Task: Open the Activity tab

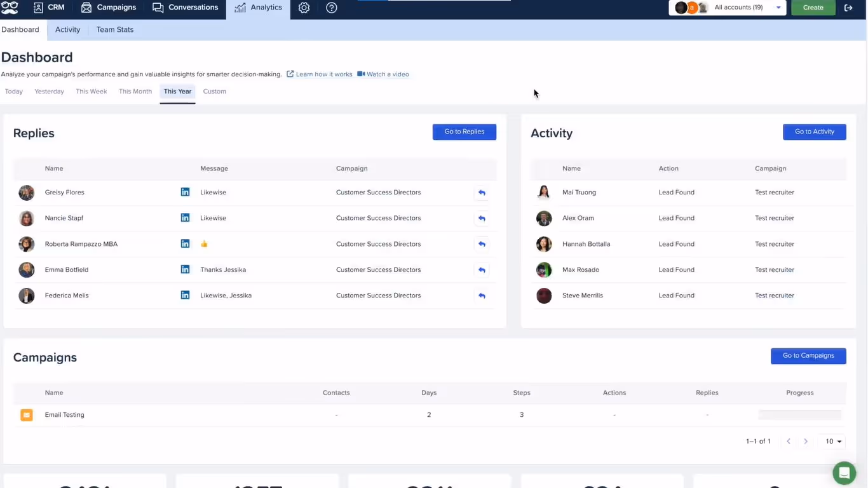Action: (67, 29)
